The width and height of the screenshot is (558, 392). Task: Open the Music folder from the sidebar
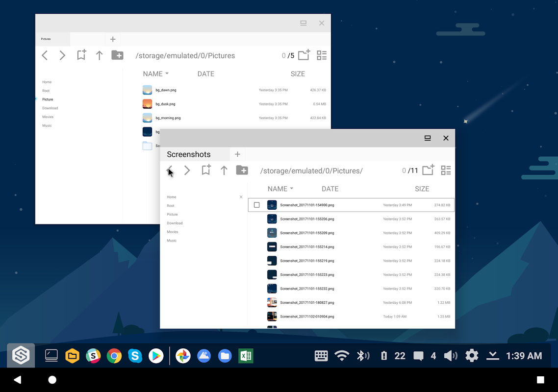click(x=172, y=241)
